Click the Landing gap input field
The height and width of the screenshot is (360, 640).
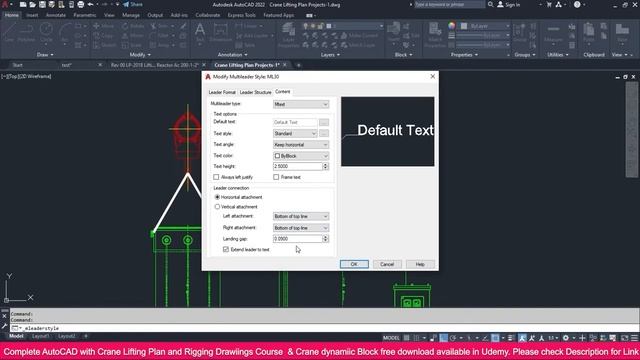tap(298, 239)
